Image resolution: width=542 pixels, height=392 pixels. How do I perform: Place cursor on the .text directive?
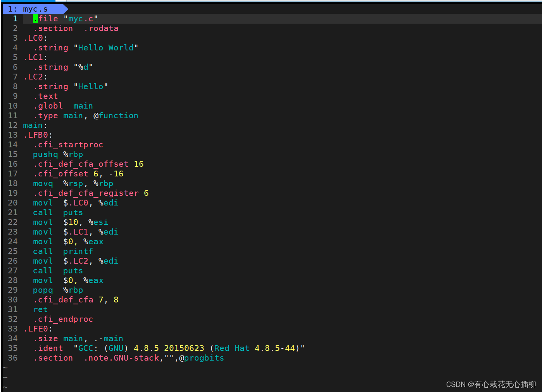46,96
